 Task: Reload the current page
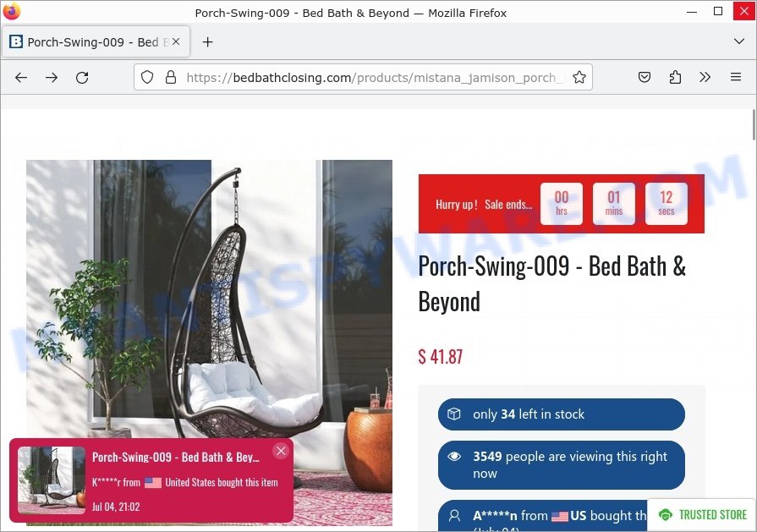[x=82, y=77]
